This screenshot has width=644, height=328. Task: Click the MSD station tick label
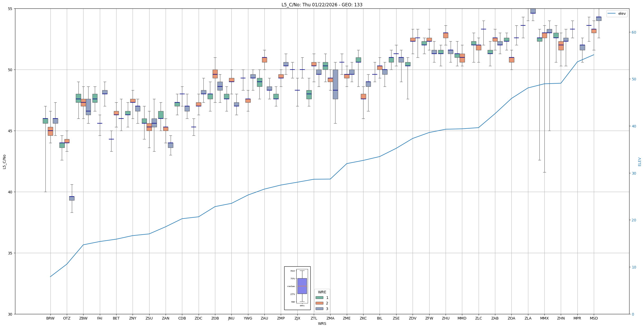click(594, 318)
